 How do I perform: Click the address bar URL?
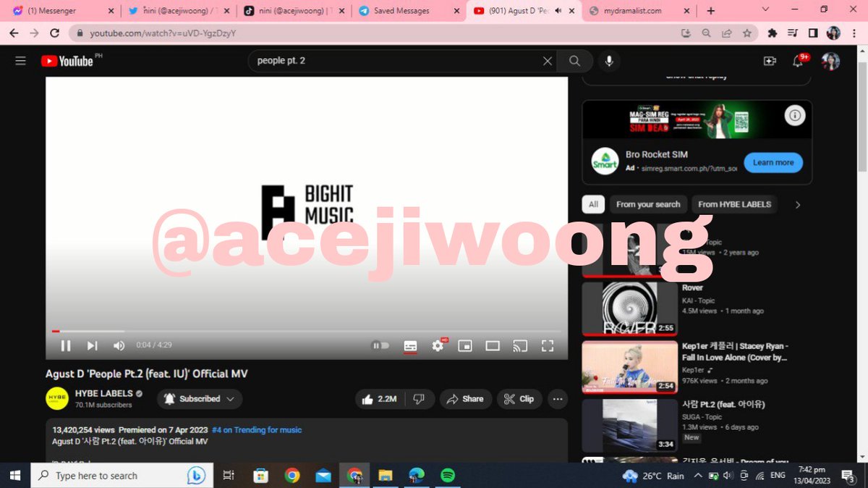(x=163, y=33)
